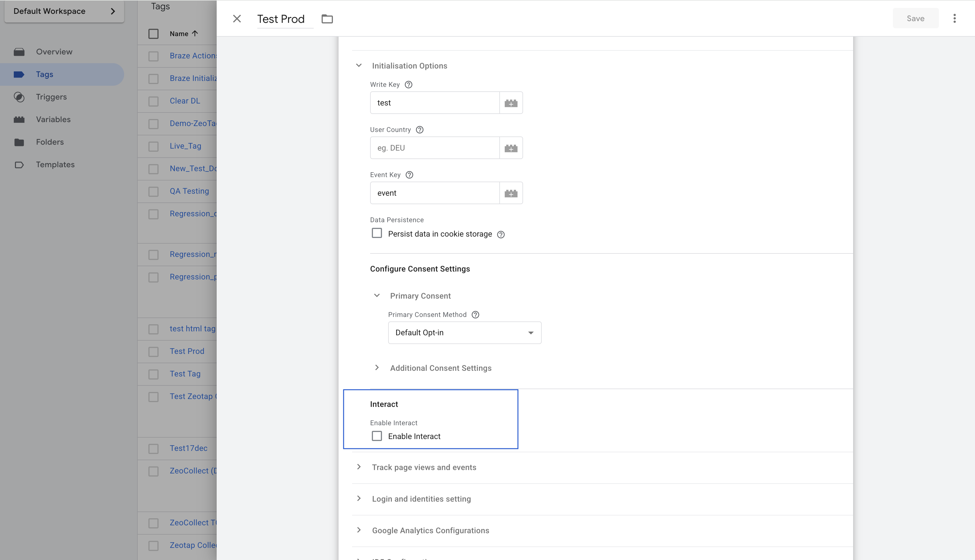Image resolution: width=975 pixels, height=560 pixels.
Task: Open Templates using its sidebar icon
Action: click(x=20, y=165)
